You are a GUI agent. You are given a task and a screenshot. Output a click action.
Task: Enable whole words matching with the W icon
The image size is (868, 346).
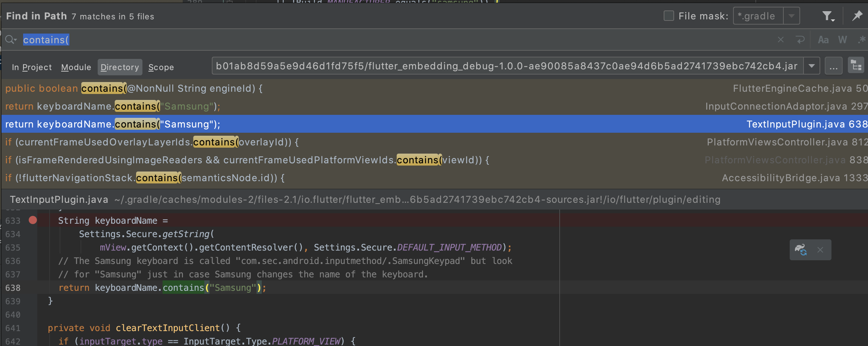click(843, 40)
